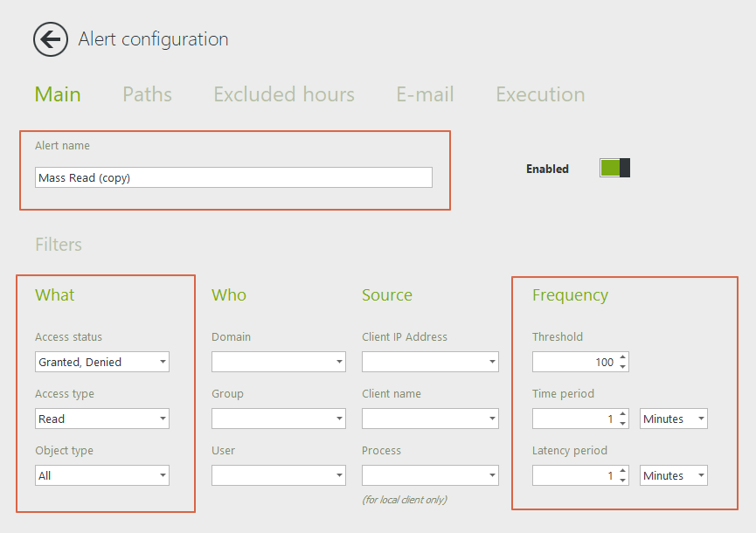Image resolution: width=756 pixels, height=533 pixels.
Task: Click the Threshold number field
Action: pyautogui.click(x=573, y=362)
